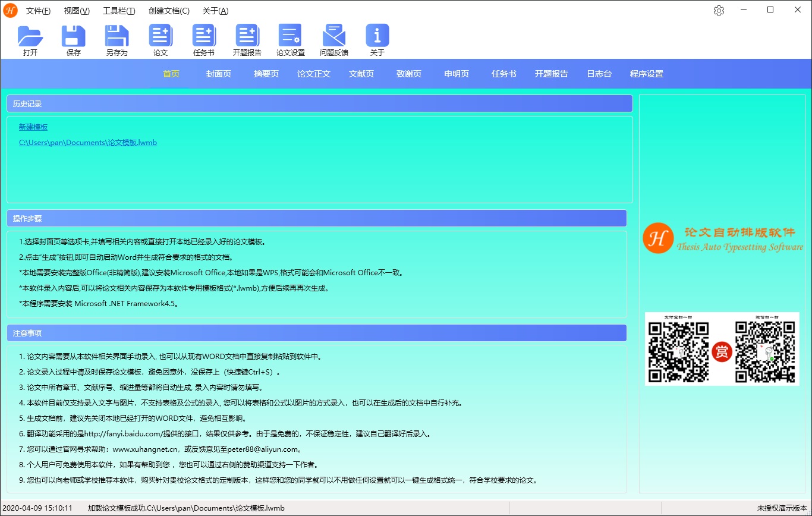Open 论文设置 settings icon in toolbar

pyautogui.click(x=291, y=40)
